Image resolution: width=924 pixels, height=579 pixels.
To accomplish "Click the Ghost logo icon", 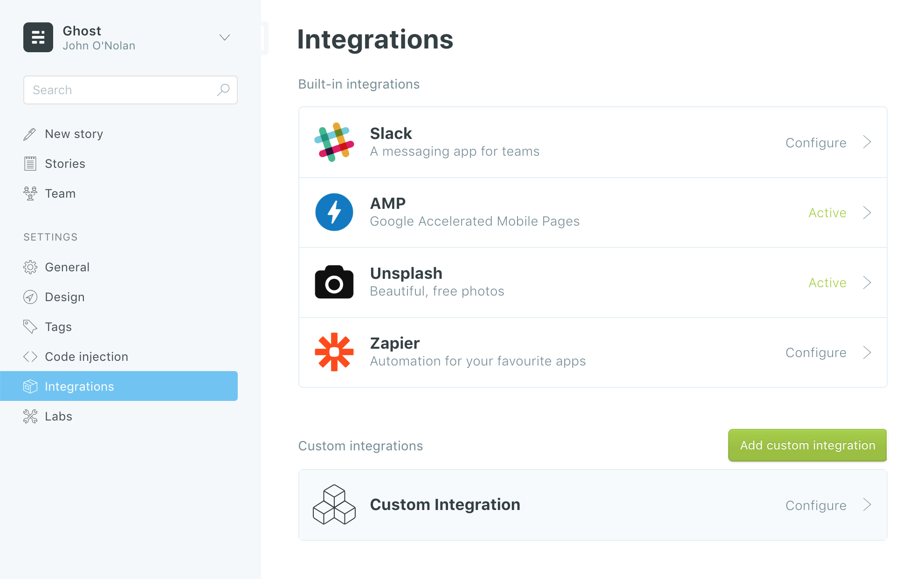I will click(38, 37).
